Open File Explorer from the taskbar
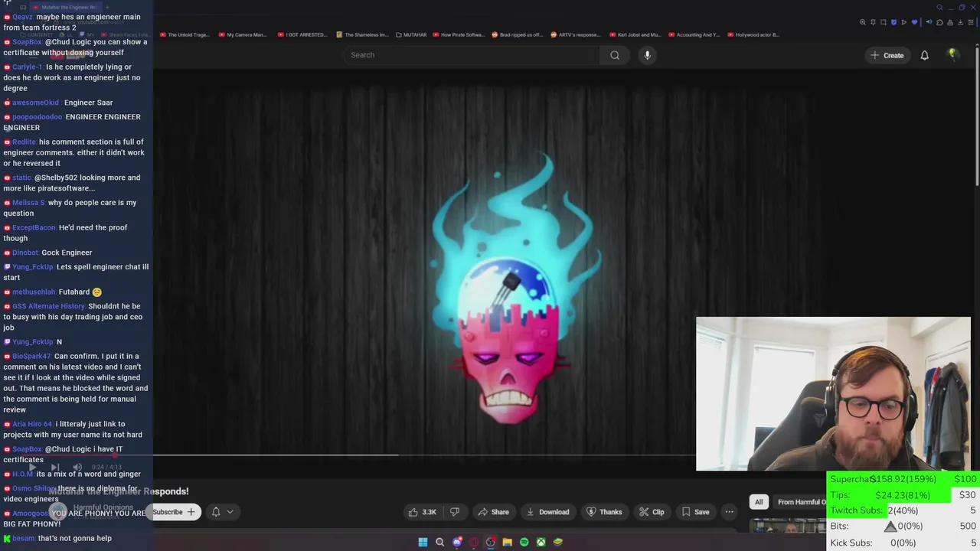980x551 pixels. click(x=507, y=542)
